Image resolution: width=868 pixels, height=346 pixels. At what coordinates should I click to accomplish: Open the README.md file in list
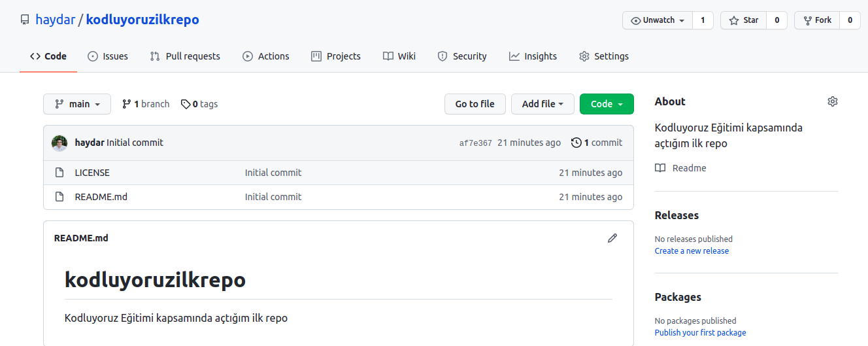click(x=101, y=197)
